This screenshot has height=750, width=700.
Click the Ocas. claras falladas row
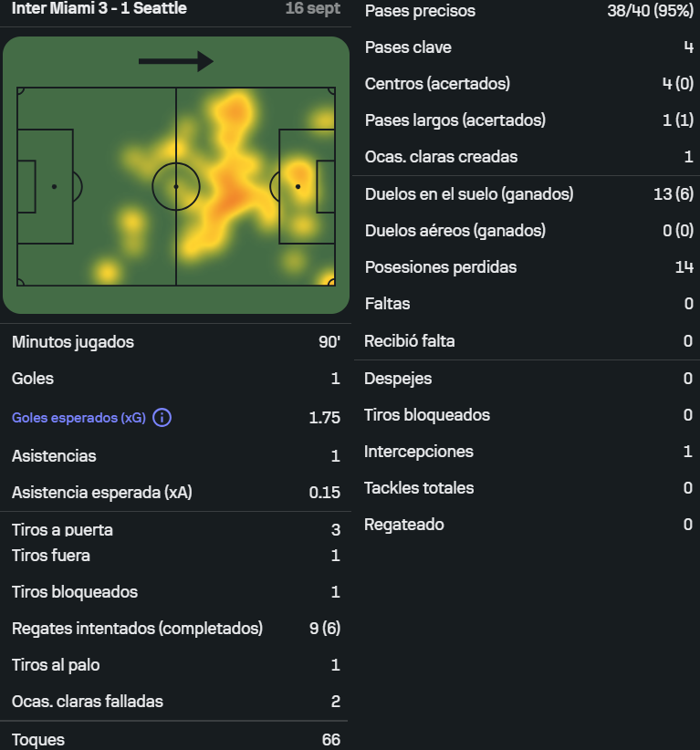(175, 702)
